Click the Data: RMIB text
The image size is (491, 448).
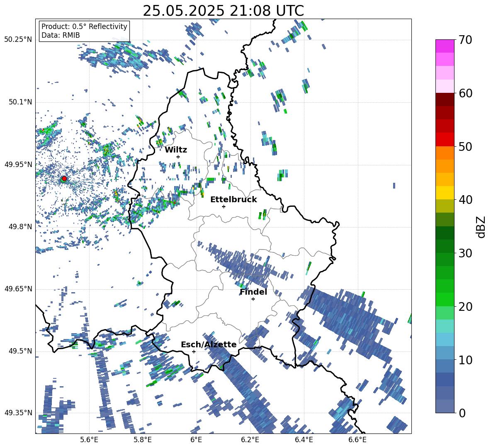61,35
